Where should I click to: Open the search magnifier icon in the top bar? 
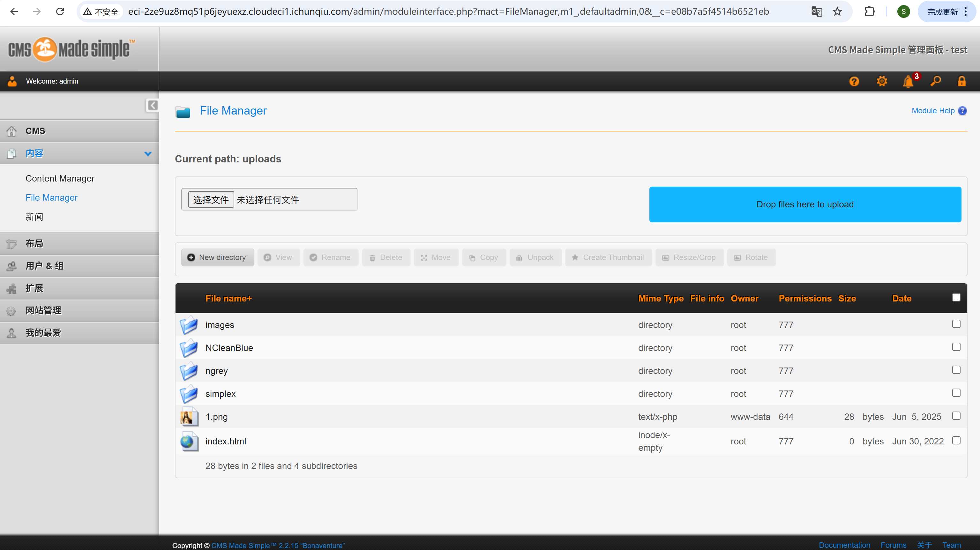[936, 81]
